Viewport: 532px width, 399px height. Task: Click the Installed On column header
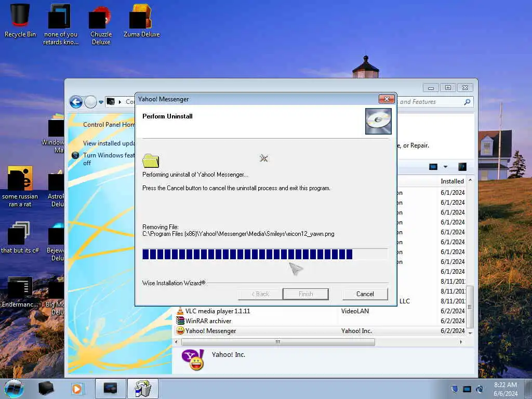click(452, 181)
